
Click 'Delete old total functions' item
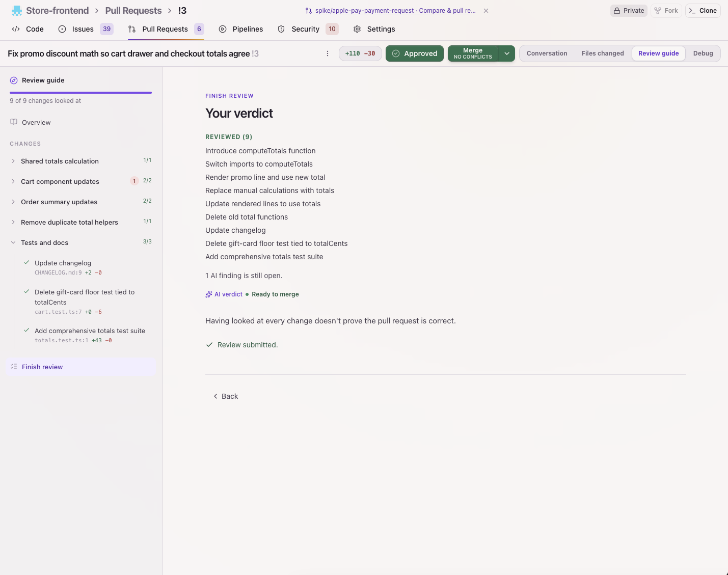247,217
